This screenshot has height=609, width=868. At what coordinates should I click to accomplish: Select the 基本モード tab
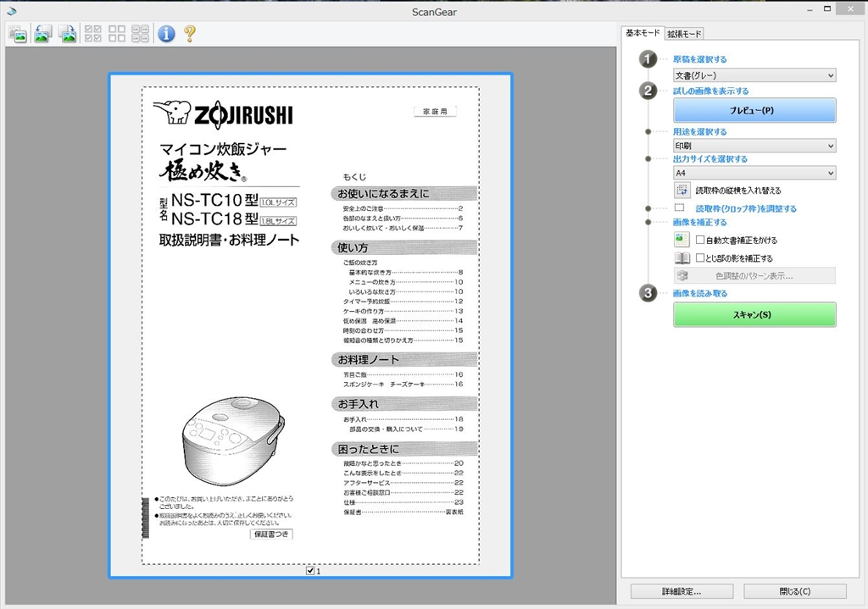643,33
